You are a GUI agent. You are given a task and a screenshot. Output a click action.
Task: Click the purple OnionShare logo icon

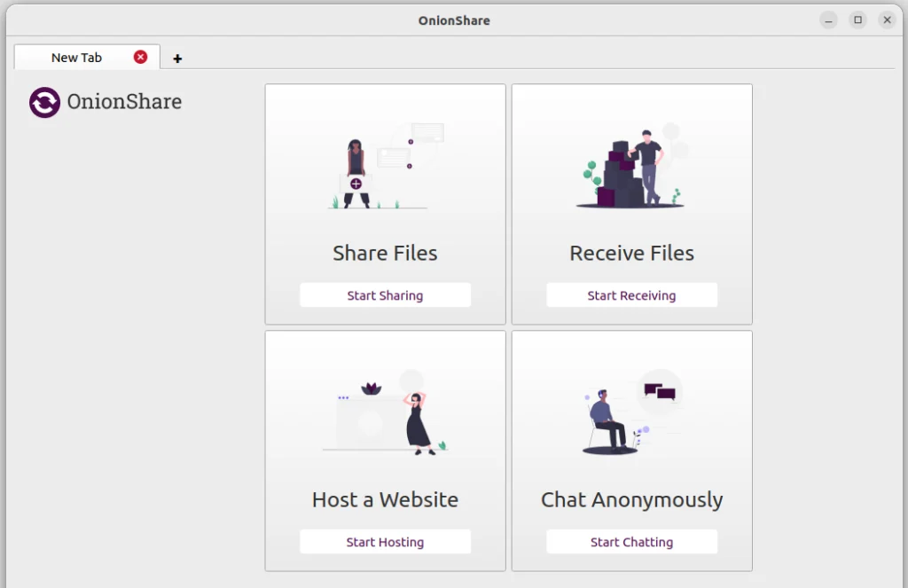[x=44, y=103]
